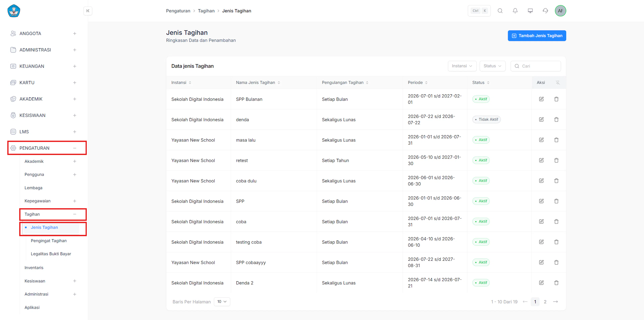Delete the Denda 2 row

click(x=556, y=283)
